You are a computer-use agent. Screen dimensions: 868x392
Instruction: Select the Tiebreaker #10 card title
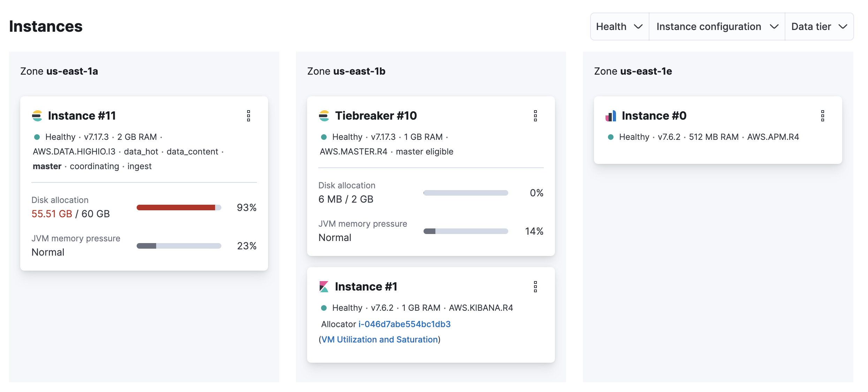pyautogui.click(x=376, y=115)
